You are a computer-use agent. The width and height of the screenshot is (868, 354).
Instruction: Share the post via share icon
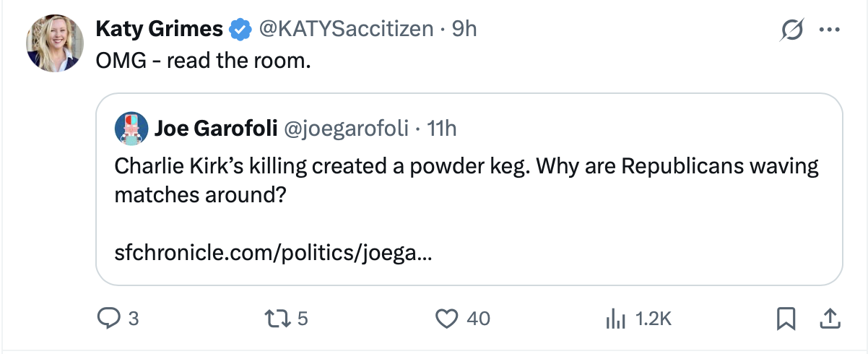click(x=830, y=318)
